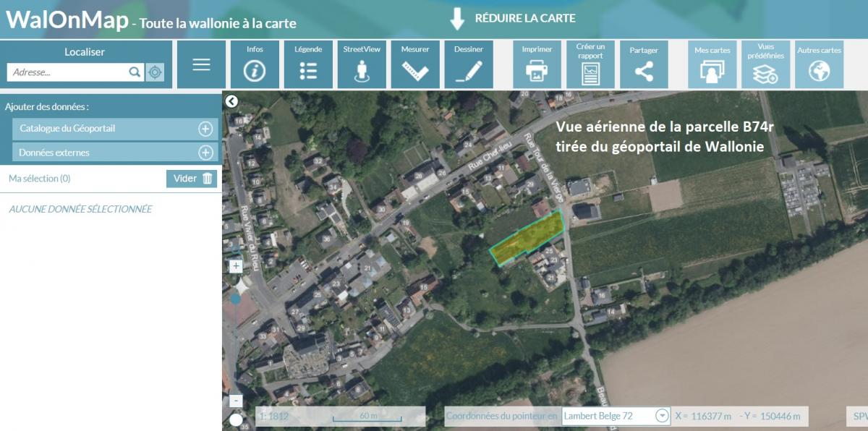Click the Vider trash button
The image size is (868, 431).
click(x=192, y=179)
